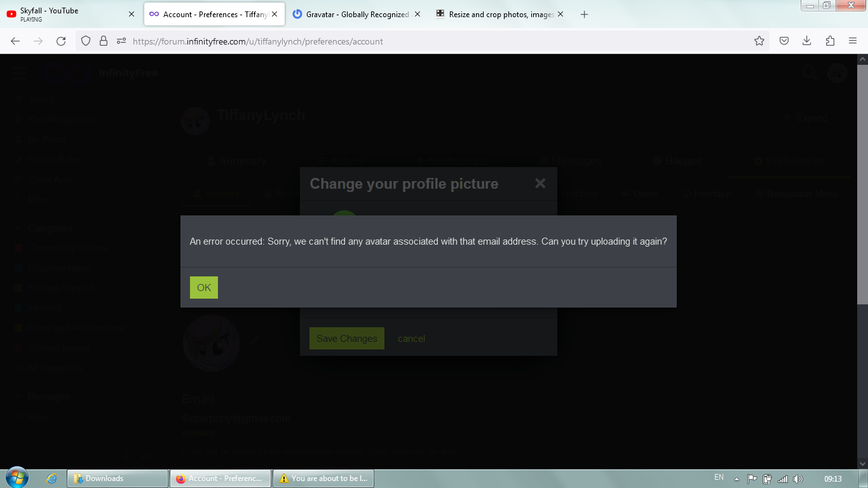The height and width of the screenshot is (488, 868).
Task: Close the Resize and crop photos tab
Action: 560,14
